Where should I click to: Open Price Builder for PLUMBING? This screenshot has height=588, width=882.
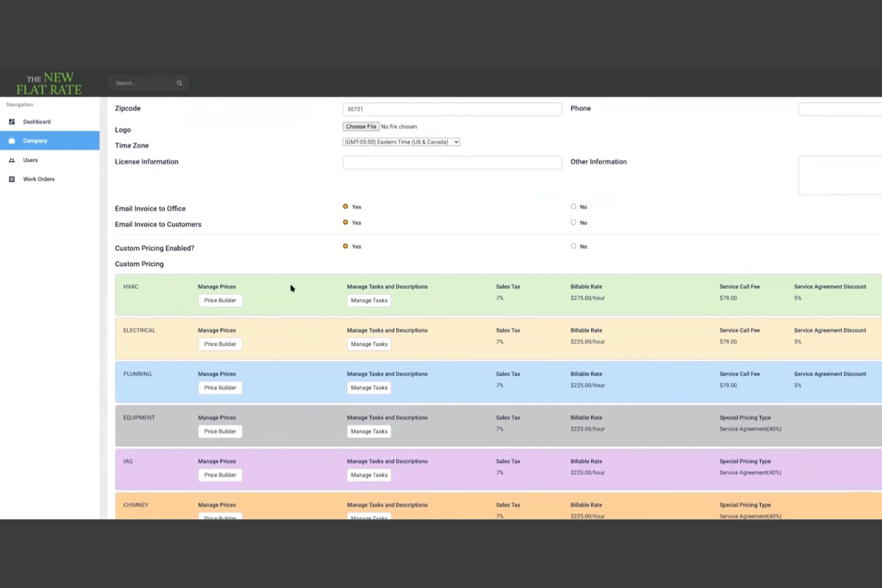tap(220, 387)
